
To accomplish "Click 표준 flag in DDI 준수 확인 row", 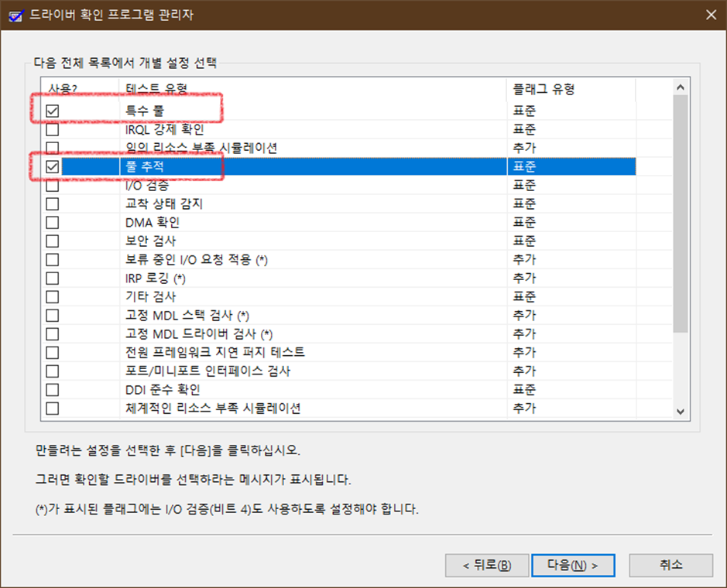I will click(x=524, y=390).
